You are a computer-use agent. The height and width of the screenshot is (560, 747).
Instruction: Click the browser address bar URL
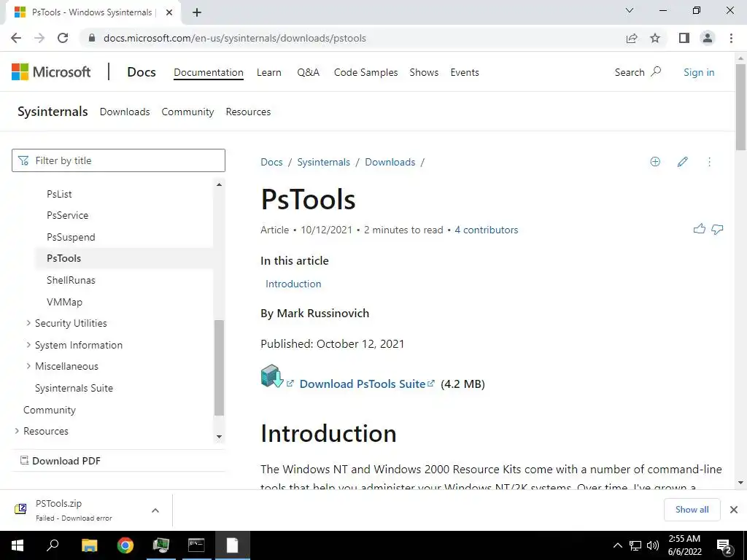coord(234,38)
